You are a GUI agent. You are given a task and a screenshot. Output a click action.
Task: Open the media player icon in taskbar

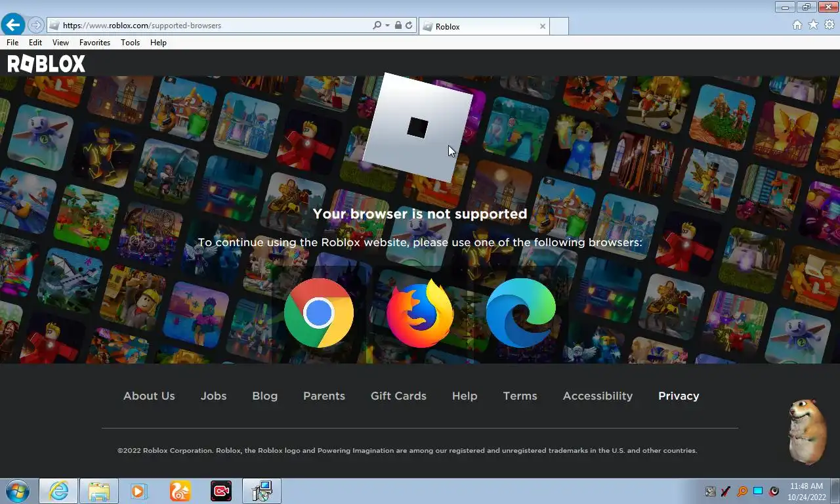139,491
